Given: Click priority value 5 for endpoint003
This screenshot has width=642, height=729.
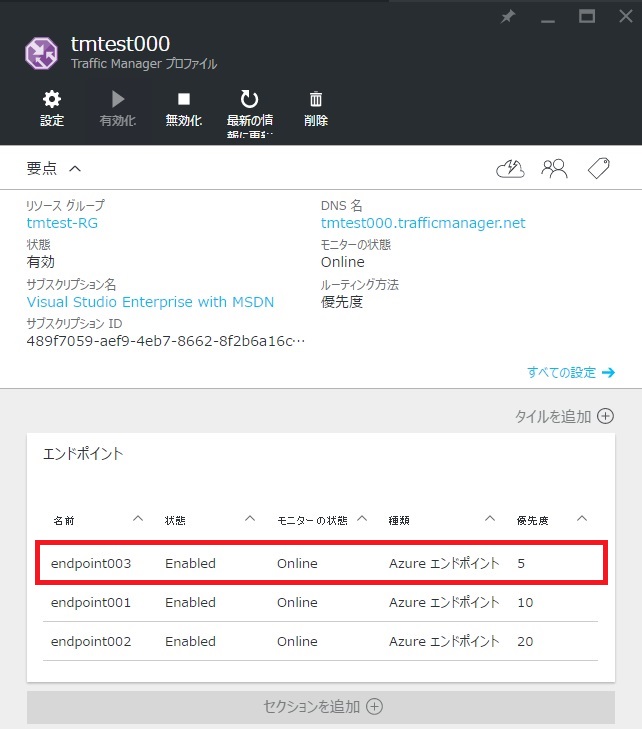Looking at the screenshot, I should (x=521, y=563).
